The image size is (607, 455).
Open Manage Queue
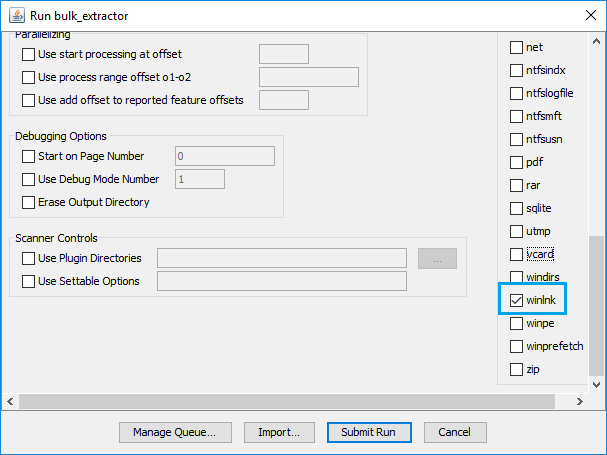[x=175, y=432]
